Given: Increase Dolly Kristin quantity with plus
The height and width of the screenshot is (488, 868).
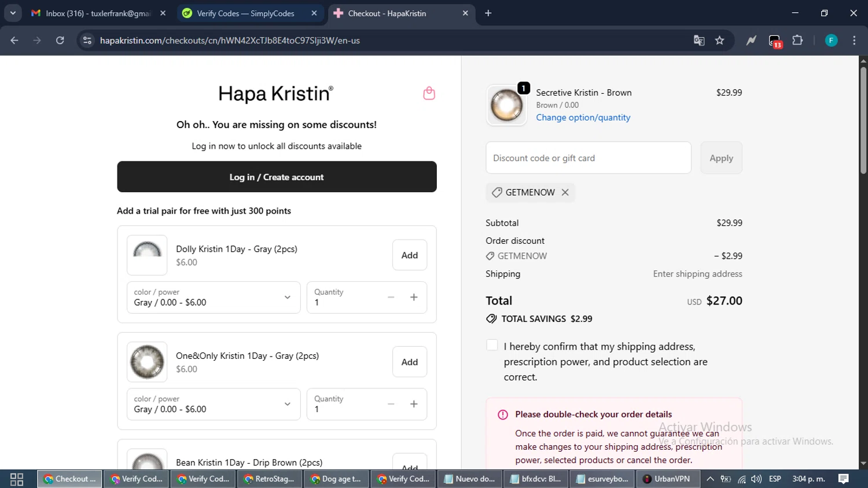Looking at the screenshot, I should click(x=414, y=298).
